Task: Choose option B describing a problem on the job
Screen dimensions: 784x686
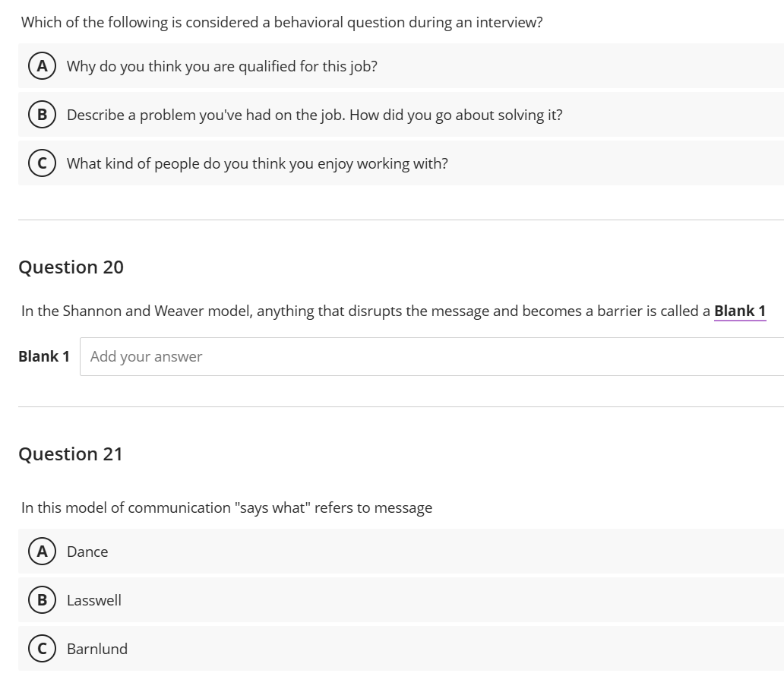Action: click(314, 115)
